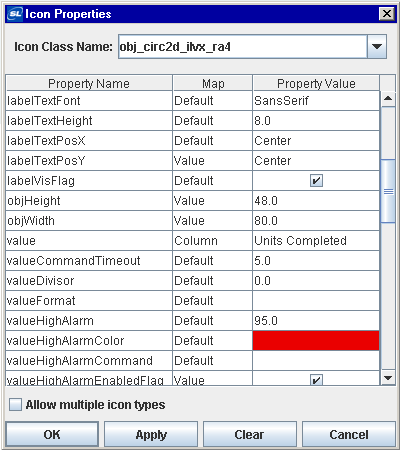
Task: Click the Apply button
Action: pyautogui.click(x=151, y=434)
